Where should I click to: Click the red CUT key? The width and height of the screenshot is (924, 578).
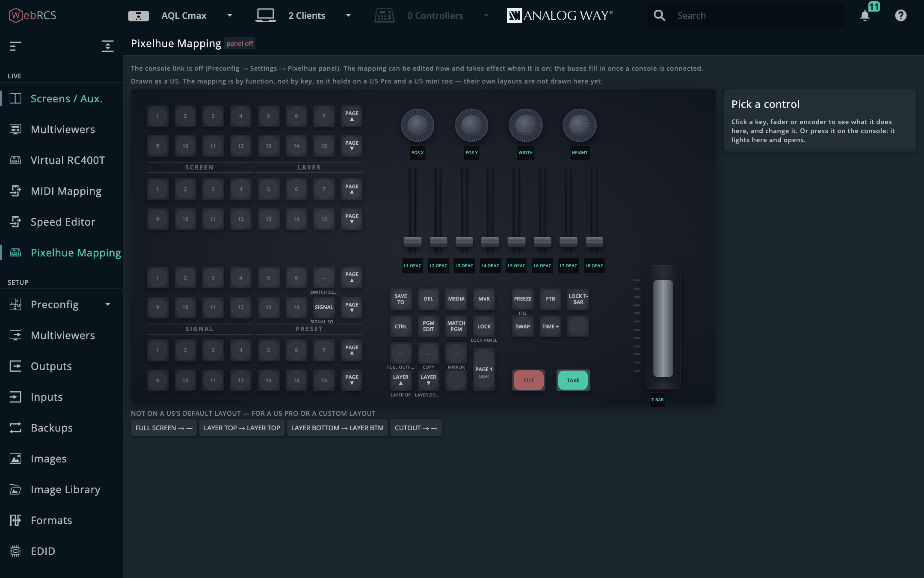[529, 380]
